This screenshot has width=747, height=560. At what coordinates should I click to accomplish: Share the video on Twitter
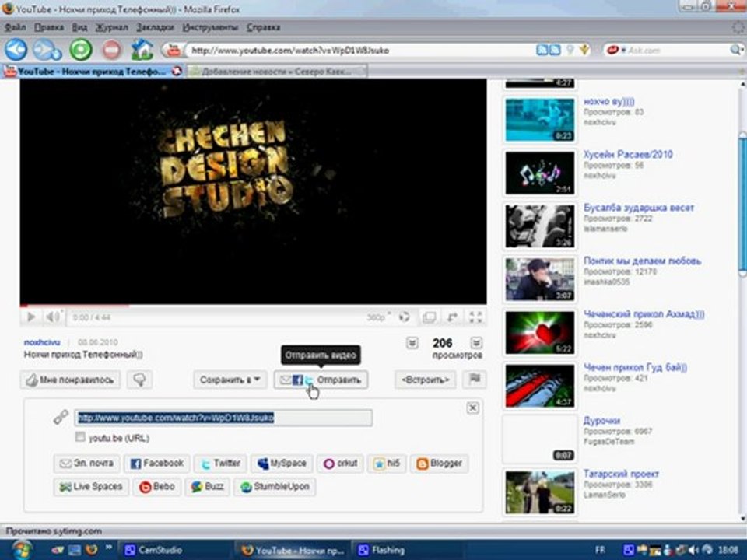click(x=220, y=463)
